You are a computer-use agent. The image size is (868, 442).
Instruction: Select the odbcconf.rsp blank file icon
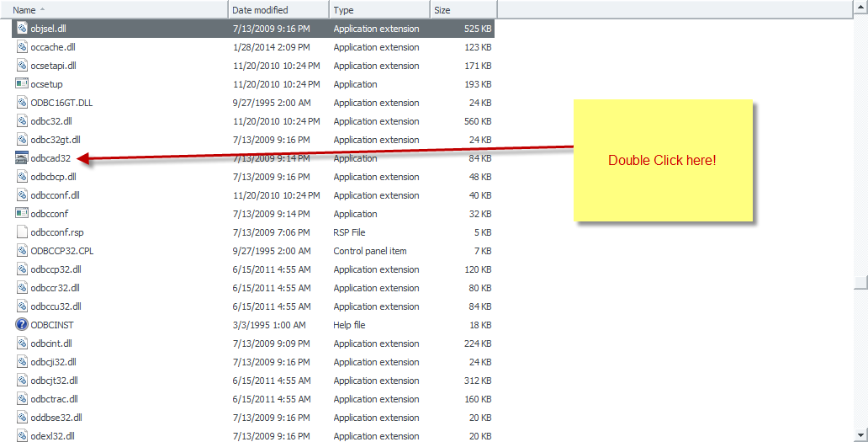pos(22,232)
